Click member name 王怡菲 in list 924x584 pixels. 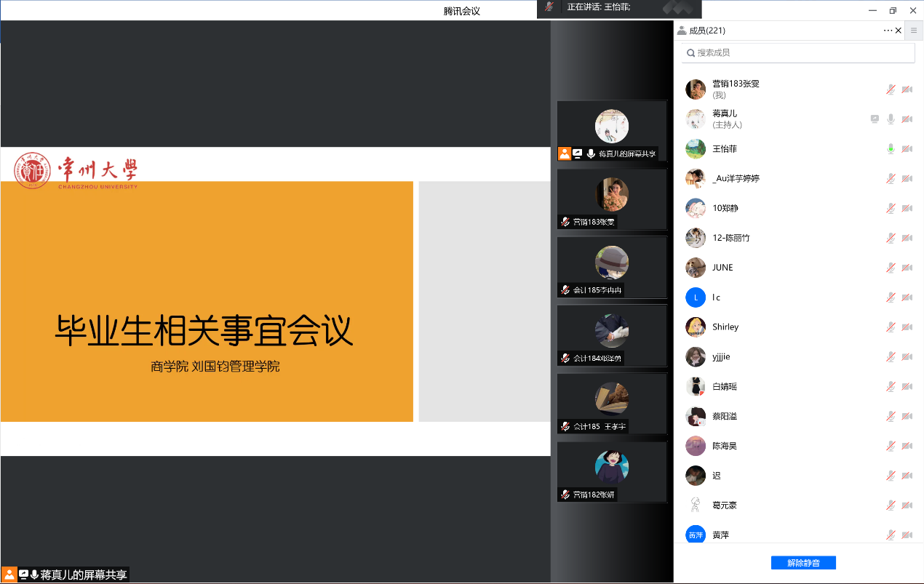[725, 149]
